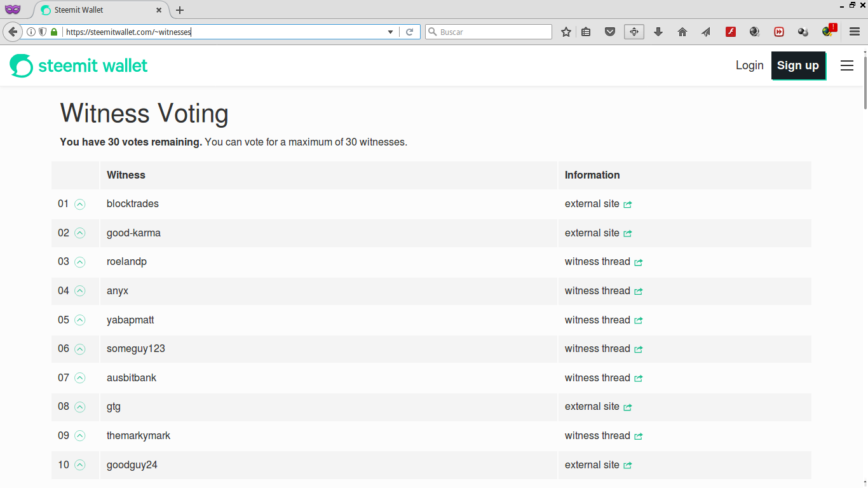Open the Firefox main menu button

(x=855, y=32)
